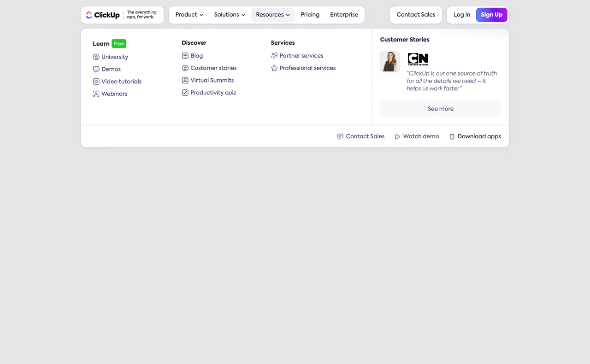Viewport: 590px width, 364px height.
Task: Click the Download apps phone icon
Action: [452, 137]
